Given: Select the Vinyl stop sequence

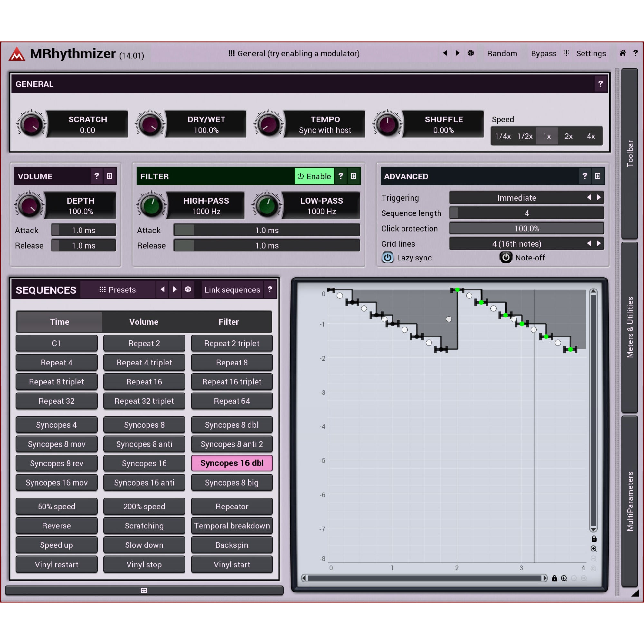Looking at the screenshot, I should 144,564.
